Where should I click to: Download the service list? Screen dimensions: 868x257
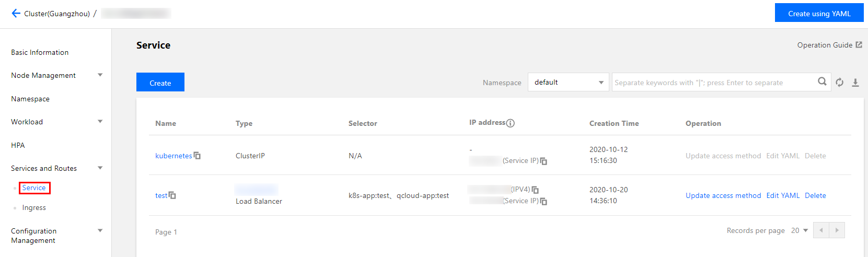[855, 83]
